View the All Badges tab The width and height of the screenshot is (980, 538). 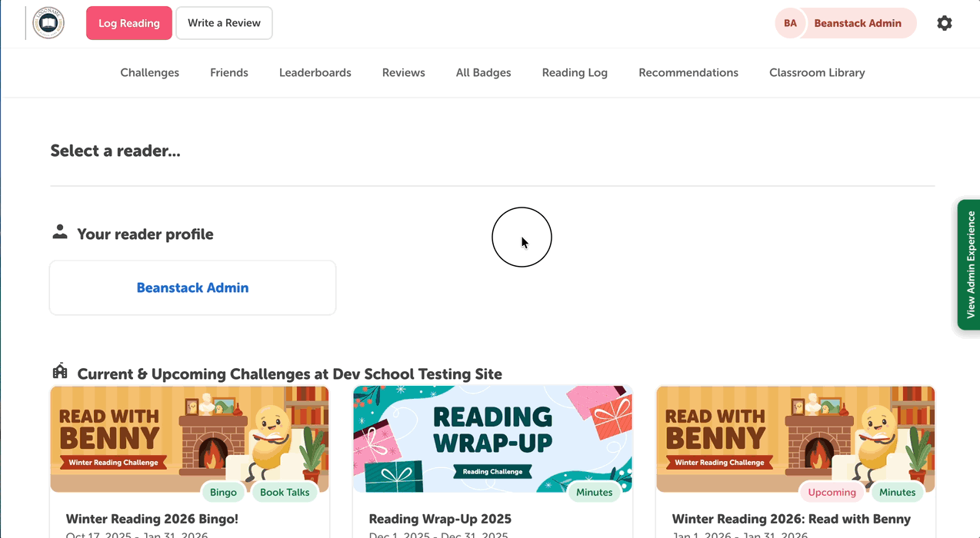(x=483, y=73)
